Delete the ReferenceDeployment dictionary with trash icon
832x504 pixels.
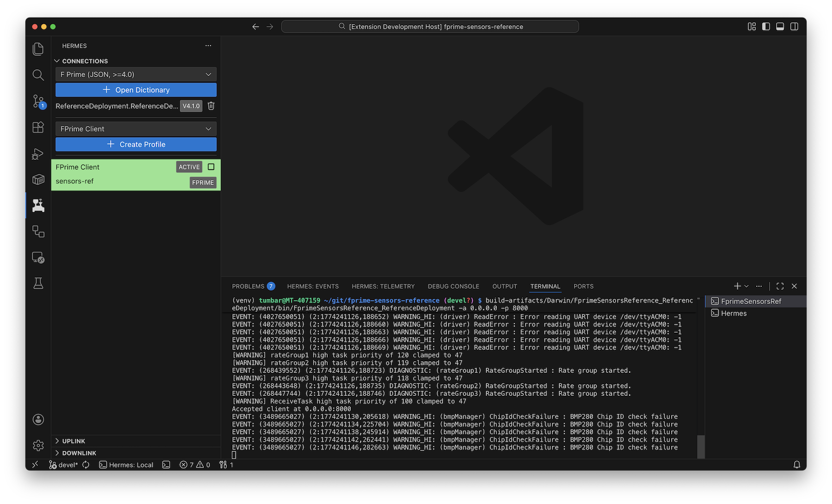coord(211,106)
